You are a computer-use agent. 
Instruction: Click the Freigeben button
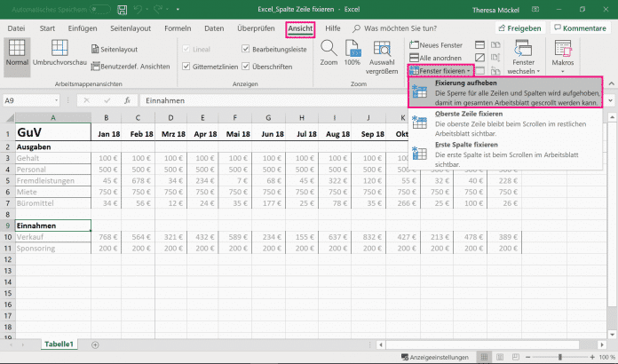(x=519, y=28)
